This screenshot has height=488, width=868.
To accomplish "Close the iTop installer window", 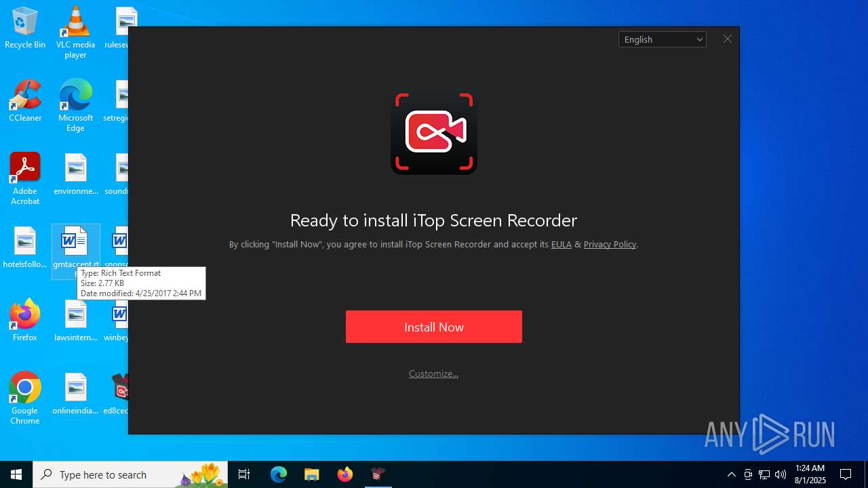I will tap(727, 39).
